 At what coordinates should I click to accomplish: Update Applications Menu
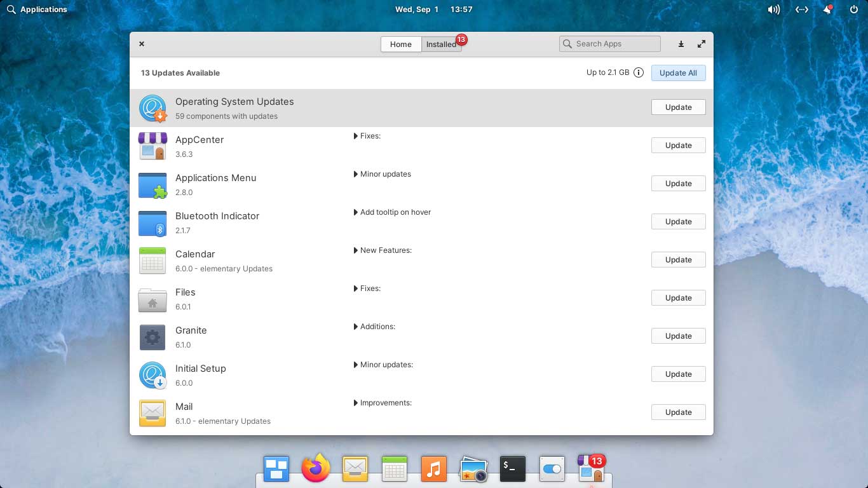coord(678,184)
